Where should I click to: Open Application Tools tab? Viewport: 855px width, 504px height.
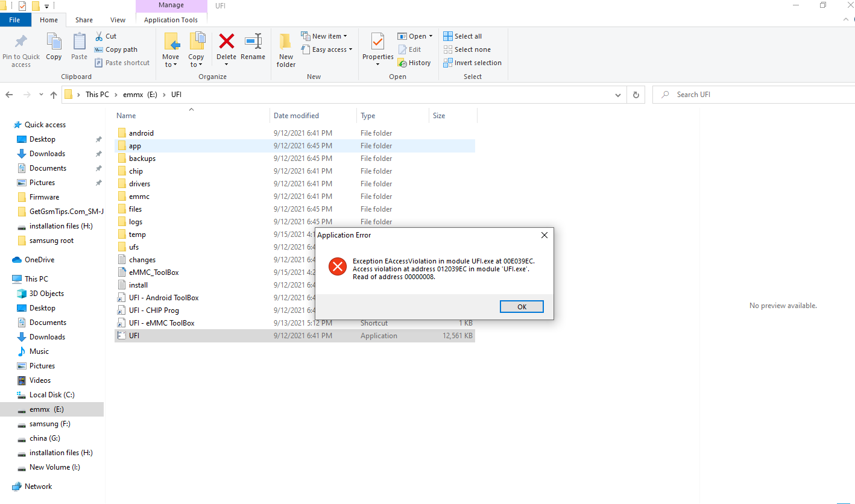171,20
